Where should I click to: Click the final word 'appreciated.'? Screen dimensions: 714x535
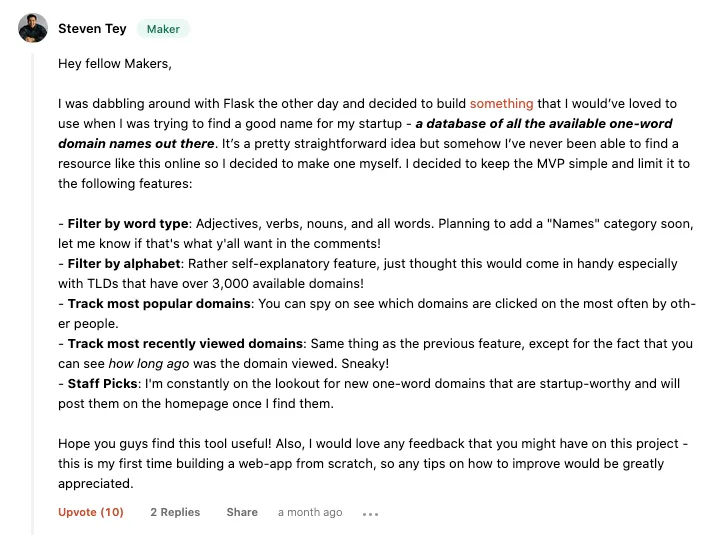pos(96,484)
